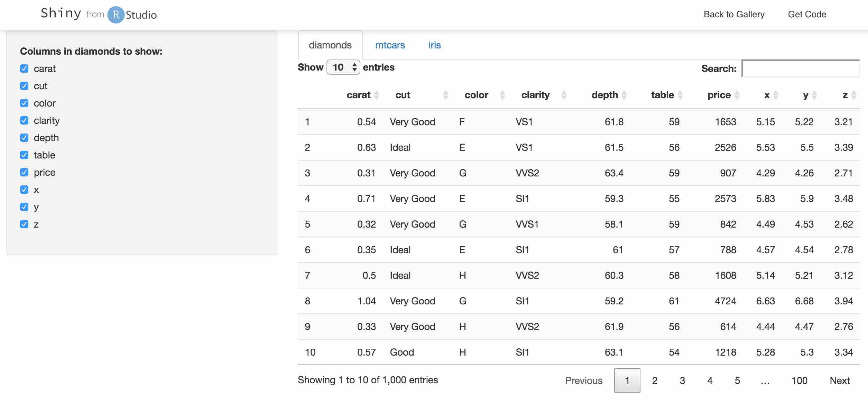Open the Show entries dropdown
This screenshot has width=868, height=403.
[343, 67]
